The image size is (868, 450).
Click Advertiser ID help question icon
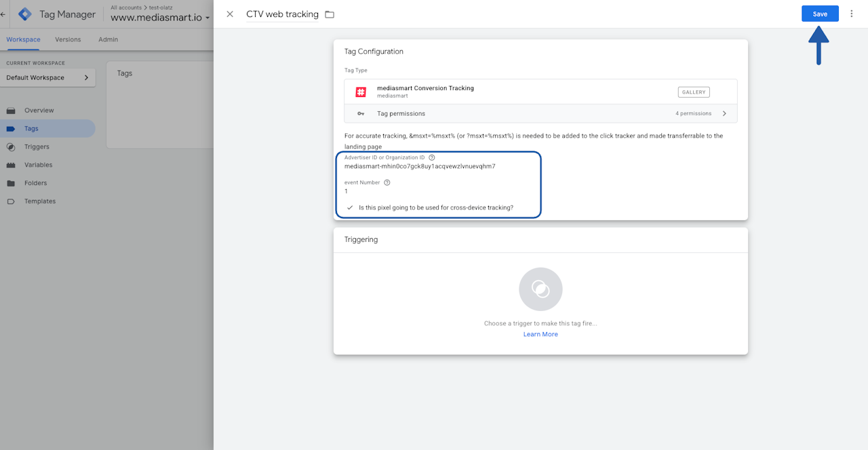[432, 158]
